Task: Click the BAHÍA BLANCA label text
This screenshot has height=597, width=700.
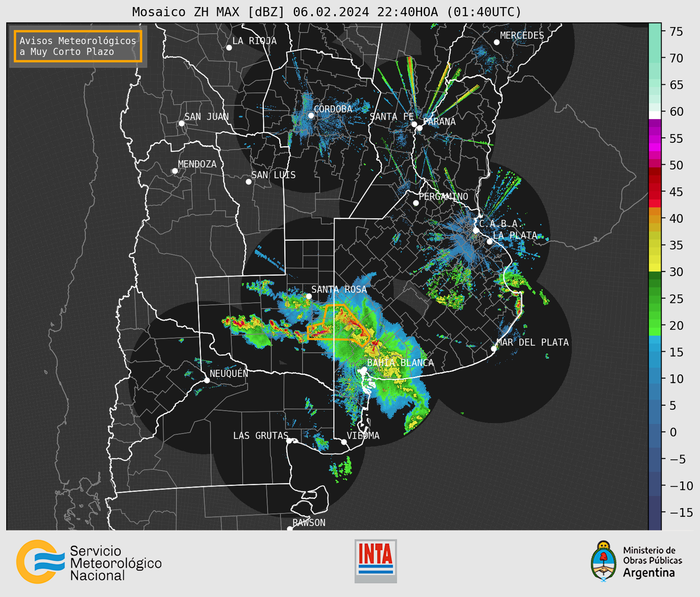Action: pos(400,363)
